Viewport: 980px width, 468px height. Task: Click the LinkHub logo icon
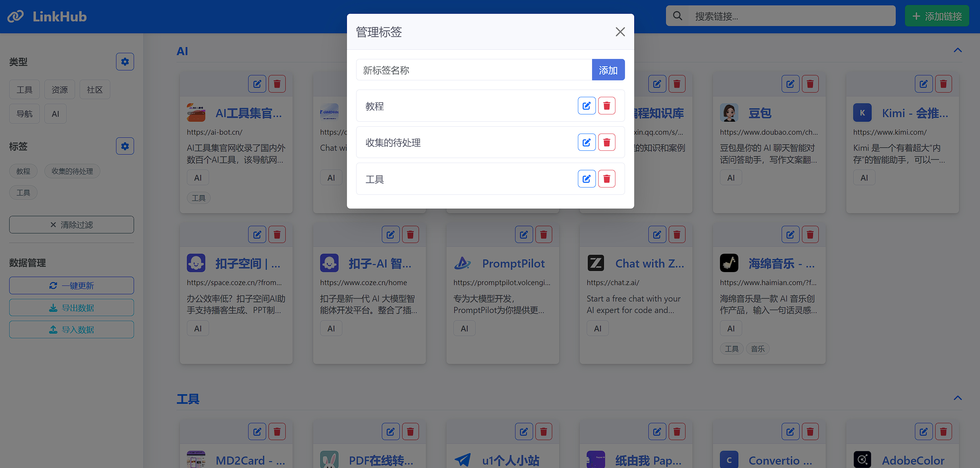coord(16,16)
